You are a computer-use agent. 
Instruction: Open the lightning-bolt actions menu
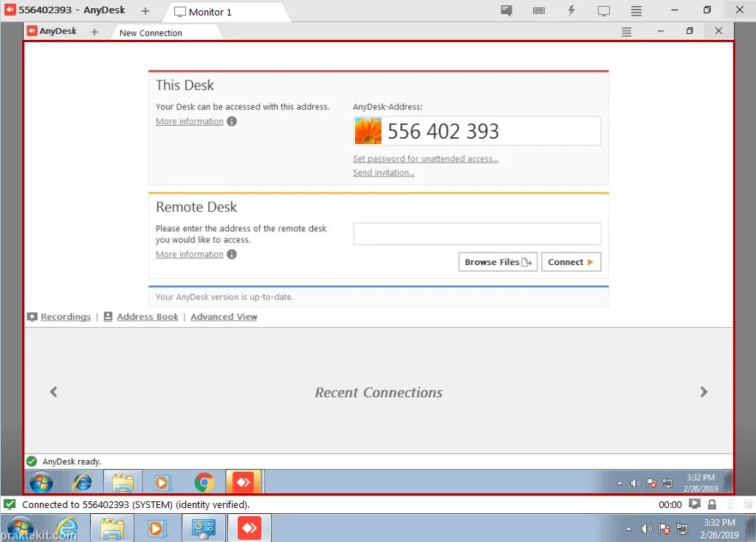[571, 10]
